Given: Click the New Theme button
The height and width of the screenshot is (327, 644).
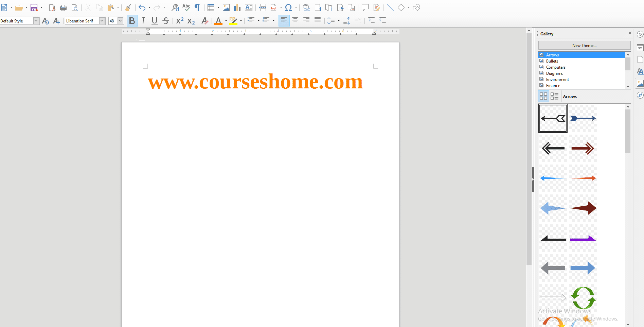Looking at the screenshot, I should [x=584, y=45].
